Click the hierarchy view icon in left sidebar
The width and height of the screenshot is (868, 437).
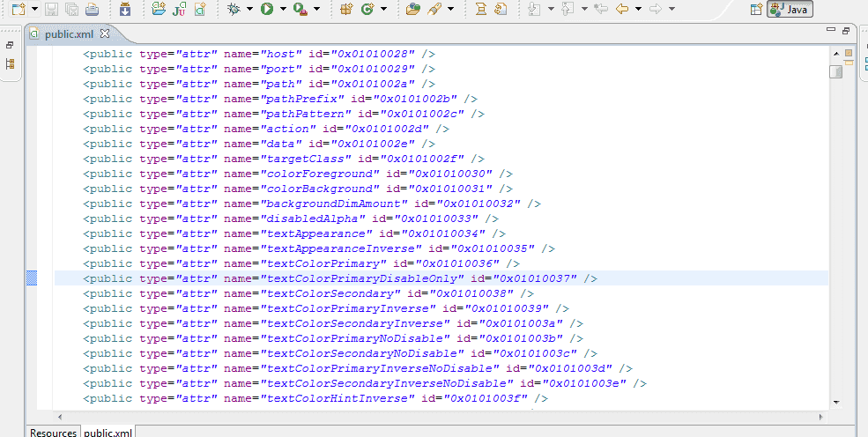pyautogui.click(x=10, y=63)
